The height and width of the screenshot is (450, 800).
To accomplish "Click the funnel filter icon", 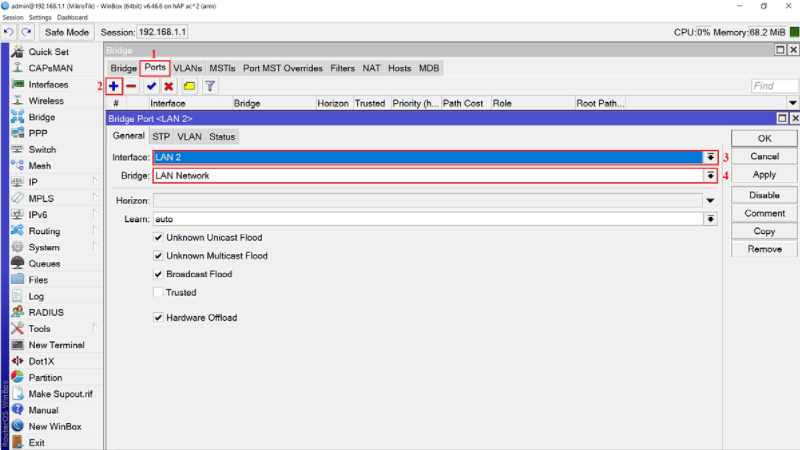I will (210, 86).
